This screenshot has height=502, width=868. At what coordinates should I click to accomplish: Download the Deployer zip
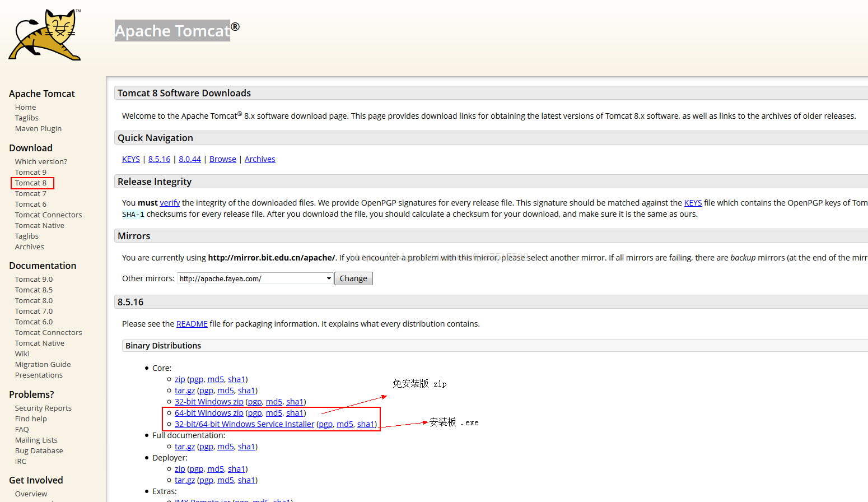pos(180,469)
